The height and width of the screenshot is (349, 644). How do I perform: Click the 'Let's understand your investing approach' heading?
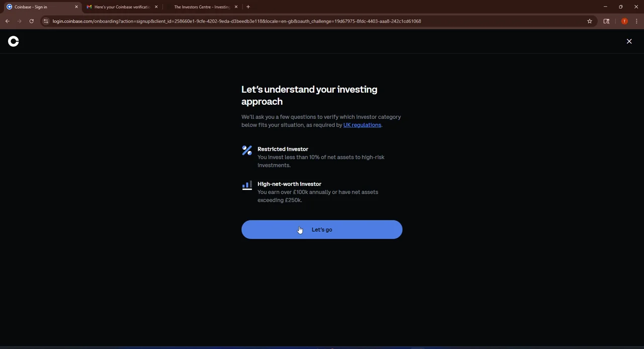[309, 95]
